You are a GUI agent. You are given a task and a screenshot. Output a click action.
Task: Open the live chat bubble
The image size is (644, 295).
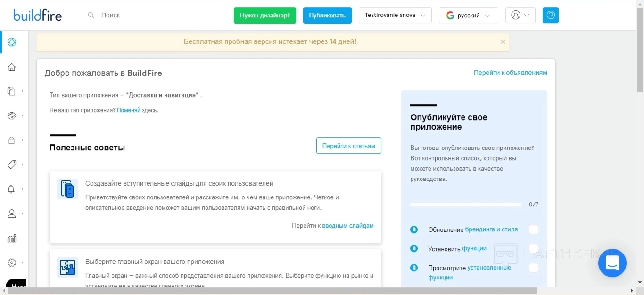pos(612,263)
